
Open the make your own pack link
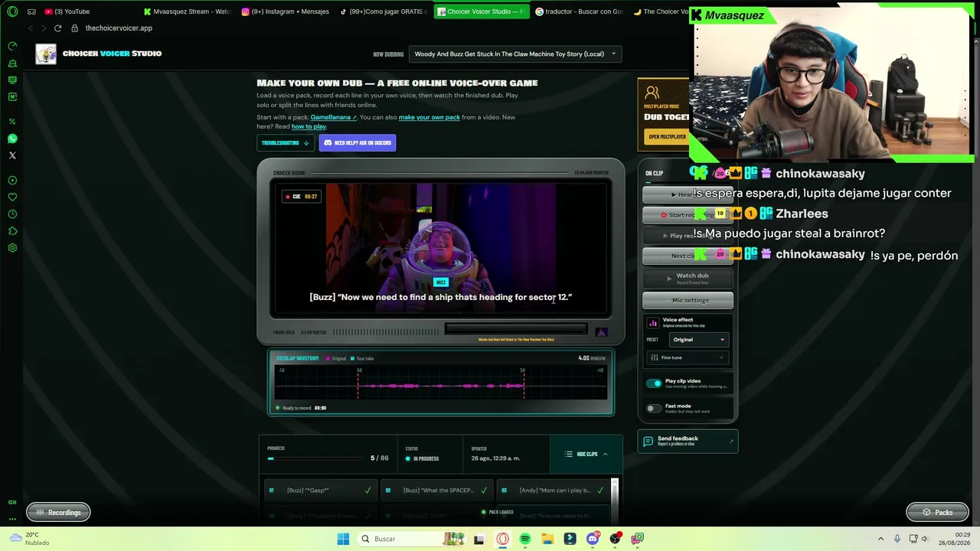(429, 118)
